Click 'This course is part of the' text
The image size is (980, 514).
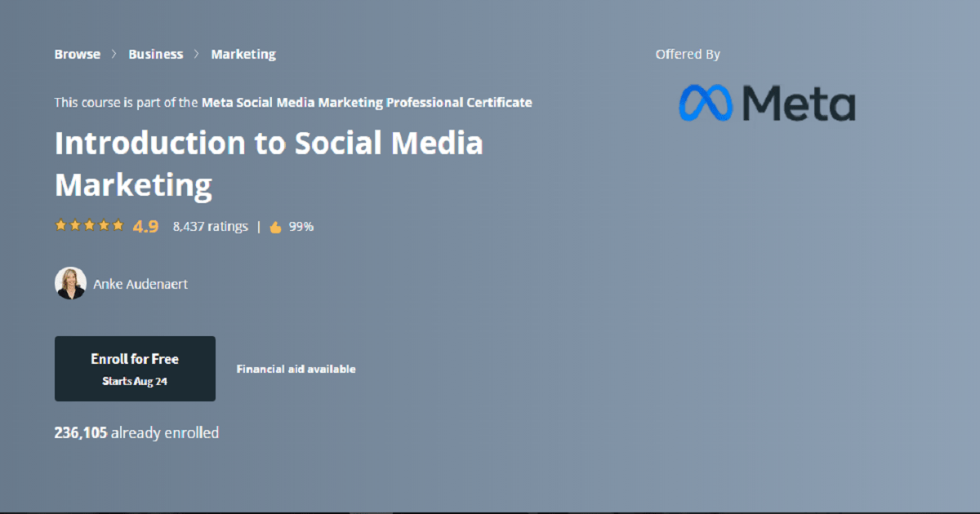tap(126, 103)
